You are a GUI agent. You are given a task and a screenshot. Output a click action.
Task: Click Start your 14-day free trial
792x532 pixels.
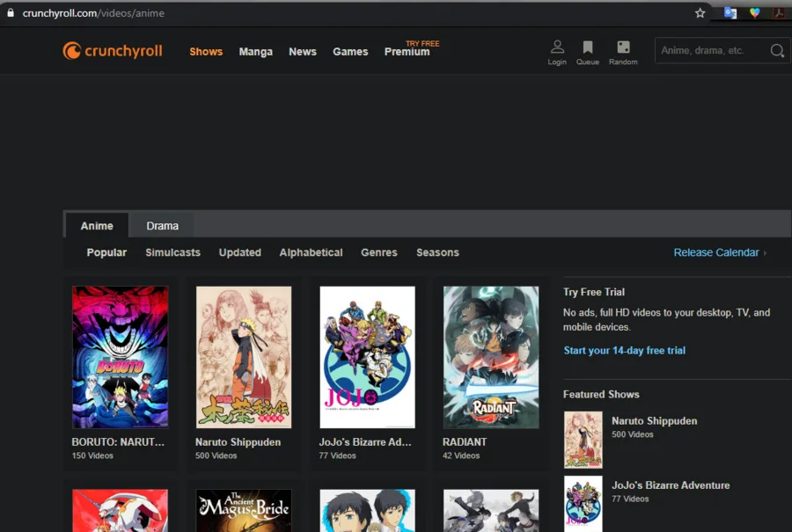click(624, 350)
